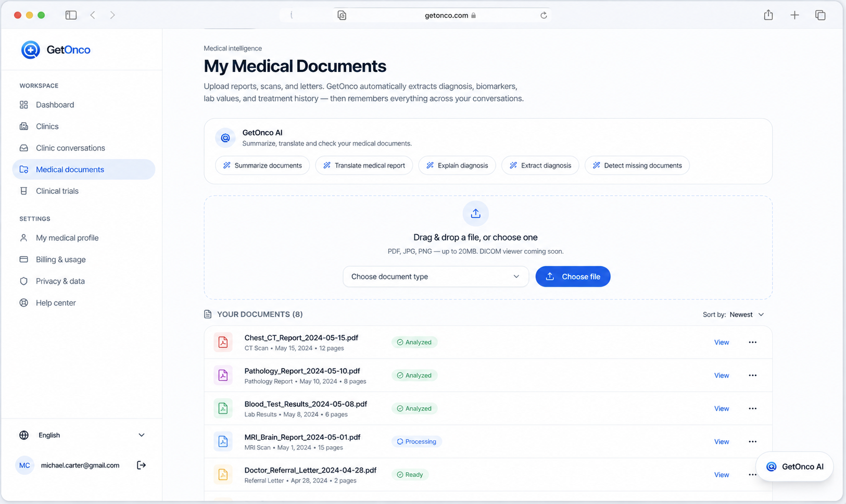The width and height of the screenshot is (846, 504).
Task: Show tab overview icon
Action: [820, 15]
